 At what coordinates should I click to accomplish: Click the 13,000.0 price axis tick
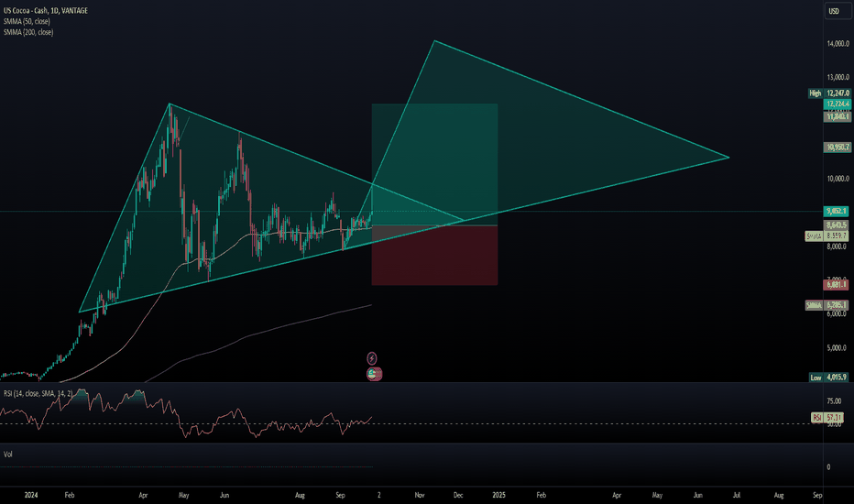pyautogui.click(x=838, y=77)
